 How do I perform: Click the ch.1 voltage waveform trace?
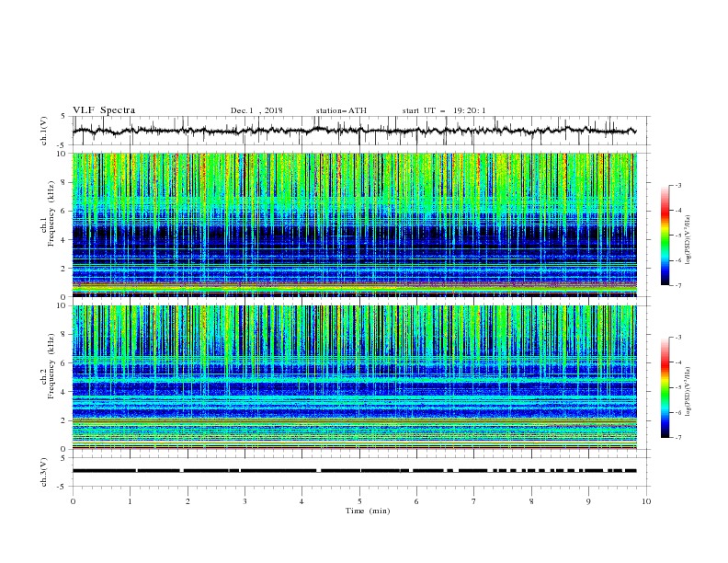[x=354, y=131]
